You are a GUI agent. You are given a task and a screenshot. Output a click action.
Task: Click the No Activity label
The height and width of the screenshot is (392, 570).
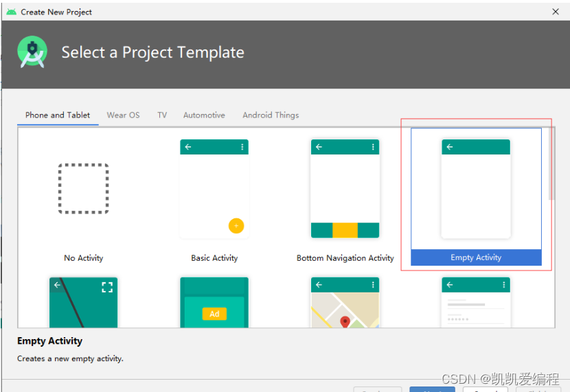(x=84, y=258)
